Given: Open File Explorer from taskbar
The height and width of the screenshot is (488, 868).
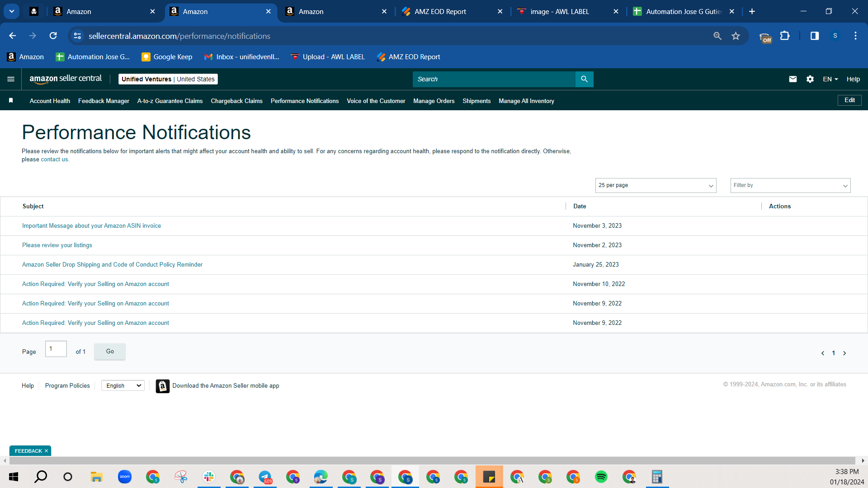Looking at the screenshot, I should [x=96, y=477].
